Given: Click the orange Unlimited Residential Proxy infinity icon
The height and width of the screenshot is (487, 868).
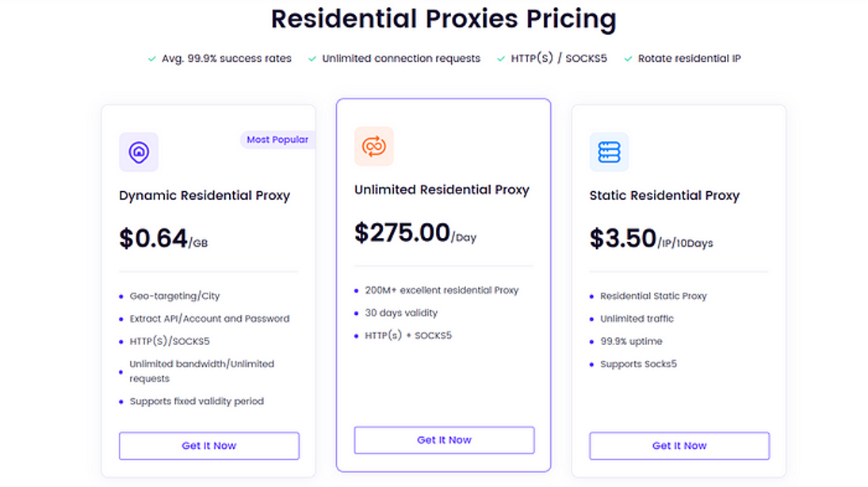Looking at the screenshot, I should click(373, 146).
